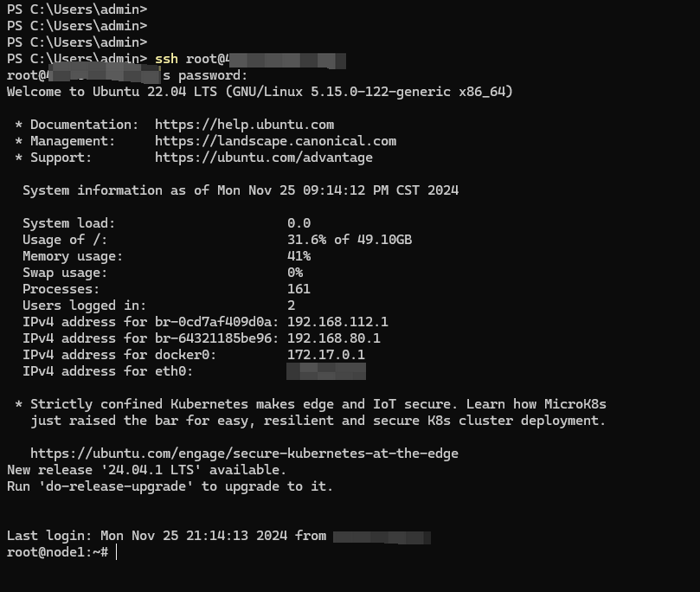Viewport: 700px width, 592px height.
Task: Click the Last login timestamp line
Action: (219, 536)
